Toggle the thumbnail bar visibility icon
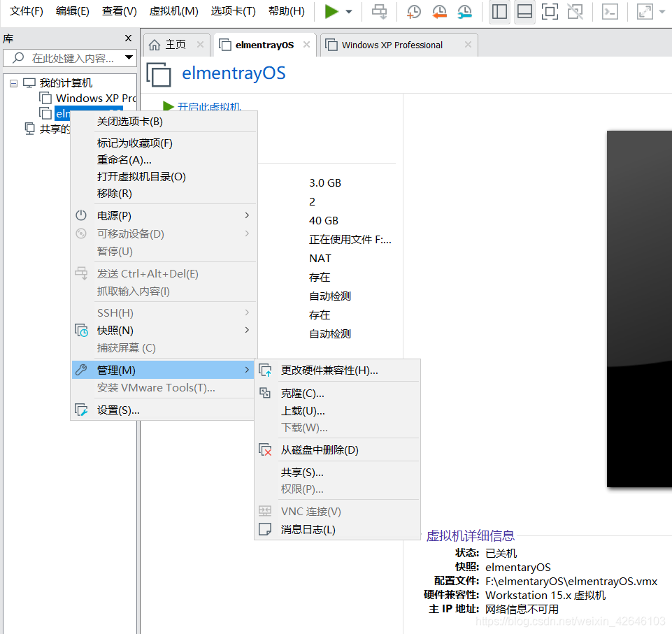 524,12
